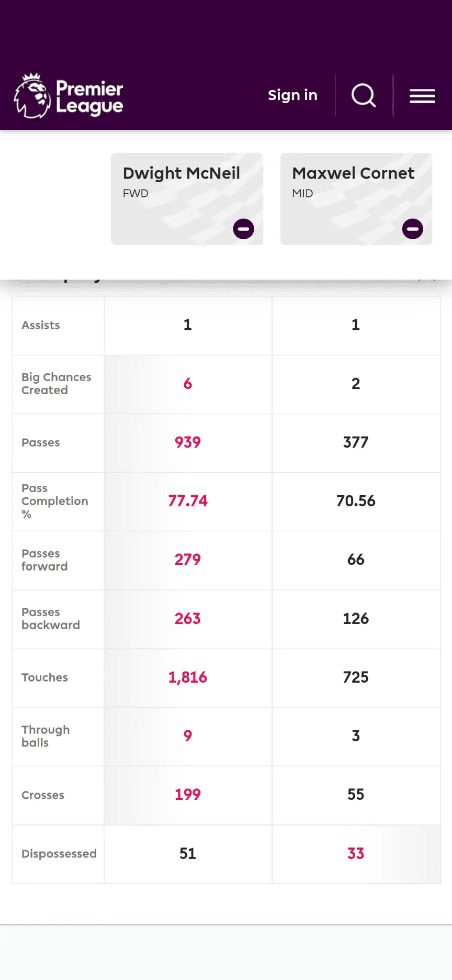Click Cornet's 70.56 pass completion value
Screen dimensions: 452x980
coord(356,501)
